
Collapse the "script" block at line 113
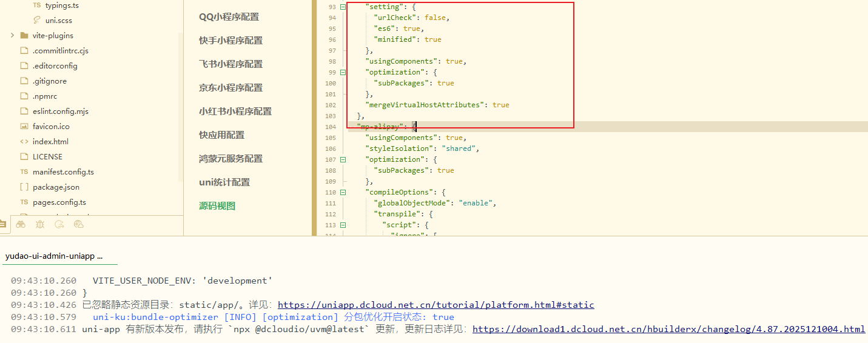point(343,225)
